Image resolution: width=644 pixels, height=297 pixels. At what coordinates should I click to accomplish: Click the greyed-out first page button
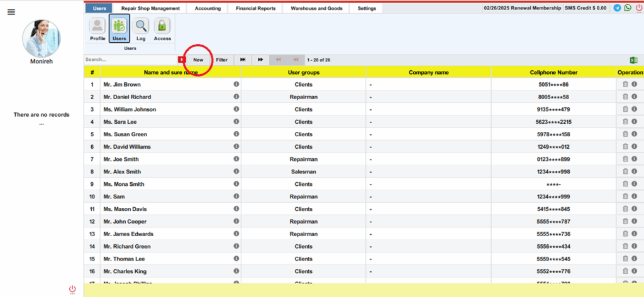tap(296, 60)
